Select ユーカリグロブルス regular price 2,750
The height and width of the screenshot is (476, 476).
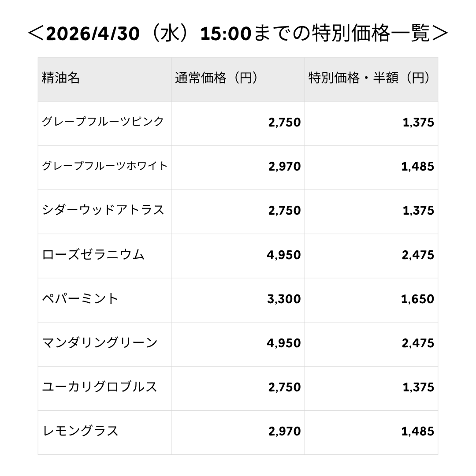click(x=284, y=387)
